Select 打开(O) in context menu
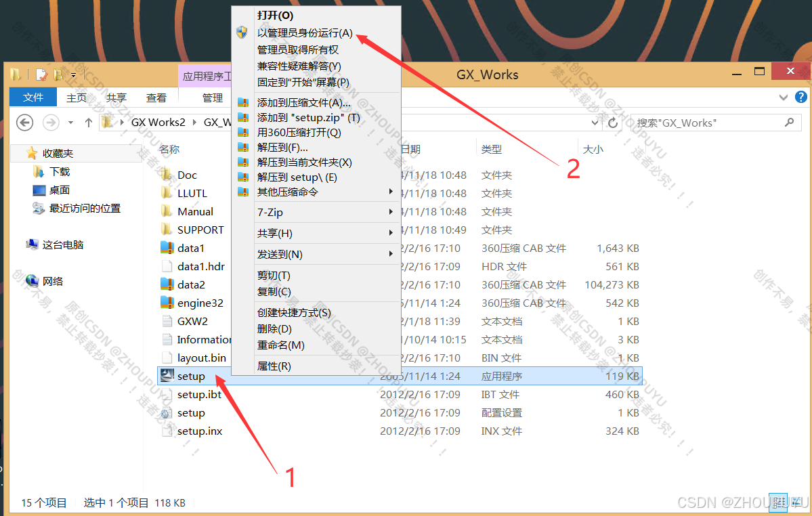This screenshot has width=812, height=516. [x=275, y=16]
